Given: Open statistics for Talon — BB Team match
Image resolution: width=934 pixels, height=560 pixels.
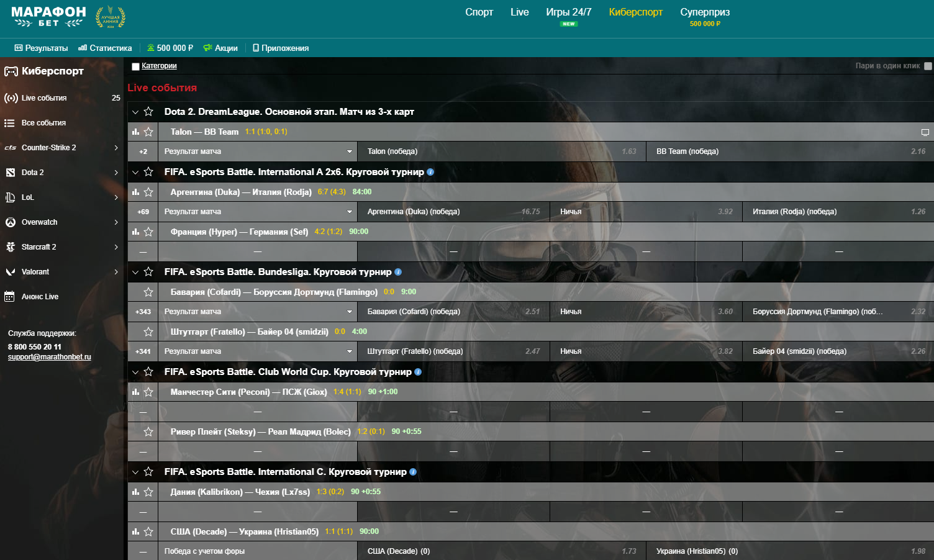Looking at the screenshot, I should 135,132.
